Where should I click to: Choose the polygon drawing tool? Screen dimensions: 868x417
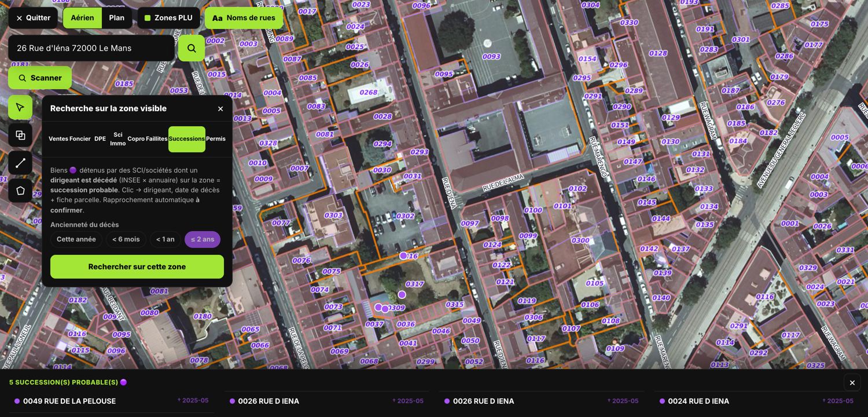click(x=20, y=191)
